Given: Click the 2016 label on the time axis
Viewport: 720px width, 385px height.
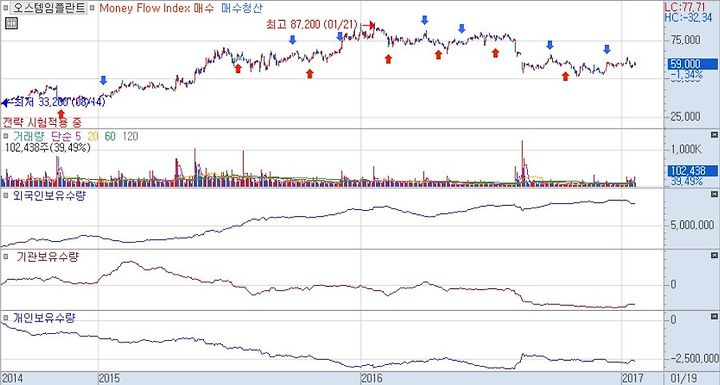Looking at the screenshot, I should [x=371, y=379].
